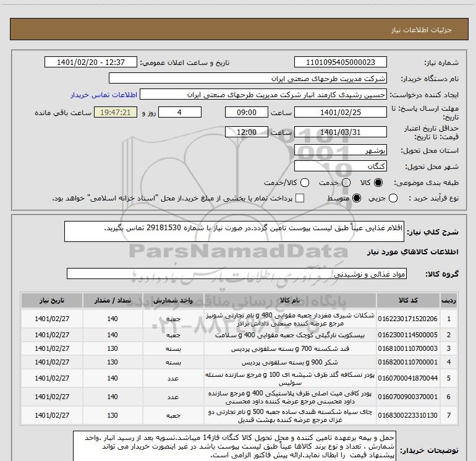This screenshot has width=476, height=461.
Task: Click the Coffee Mate product name in row 6
Action: 290,397
